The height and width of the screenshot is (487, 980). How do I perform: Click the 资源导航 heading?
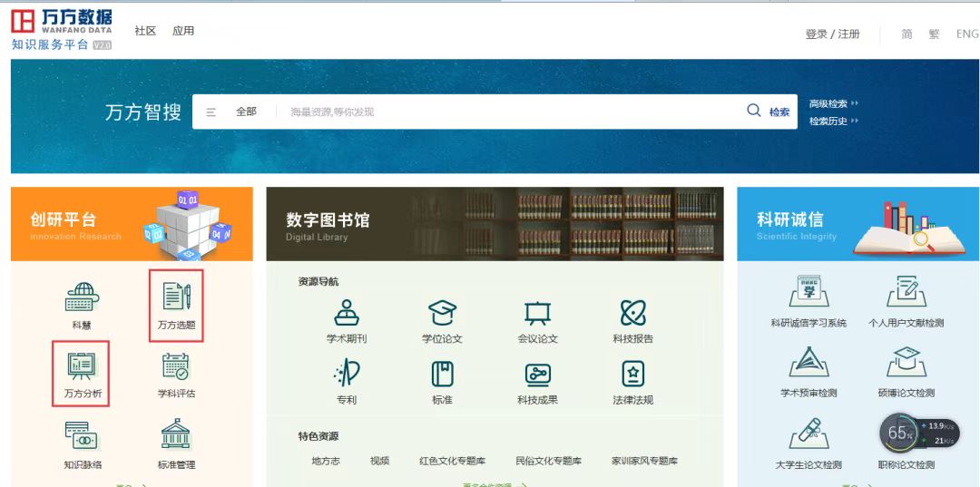(x=318, y=281)
